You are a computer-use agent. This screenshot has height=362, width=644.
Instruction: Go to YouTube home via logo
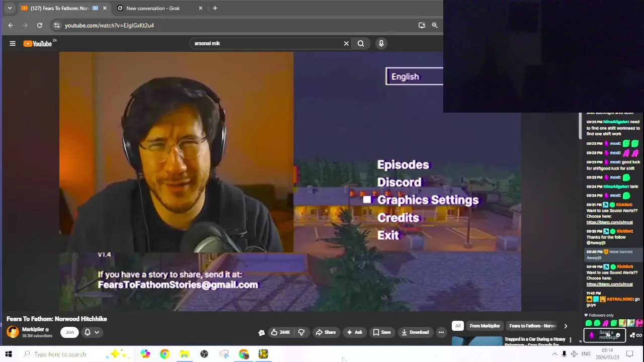click(x=38, y=44)
